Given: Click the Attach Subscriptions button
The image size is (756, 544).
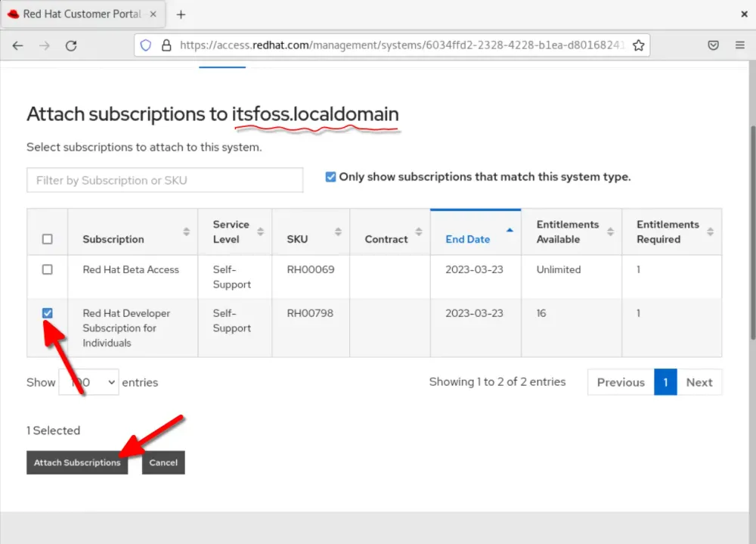Looking at the screenshot, I should (77, 462).
